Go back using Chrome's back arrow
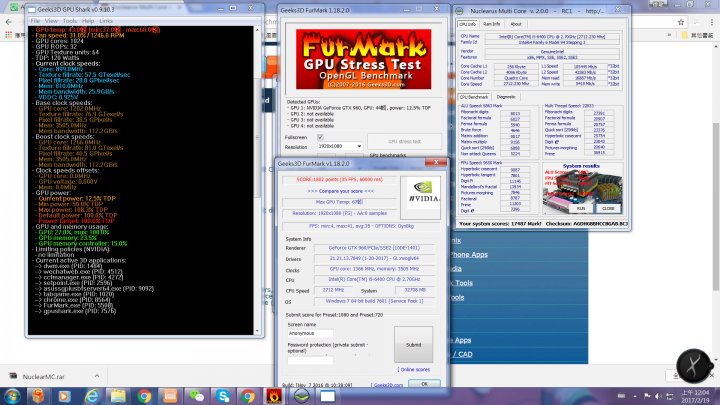This screenshot has height=405, width=720. click(x=9, y=22)
